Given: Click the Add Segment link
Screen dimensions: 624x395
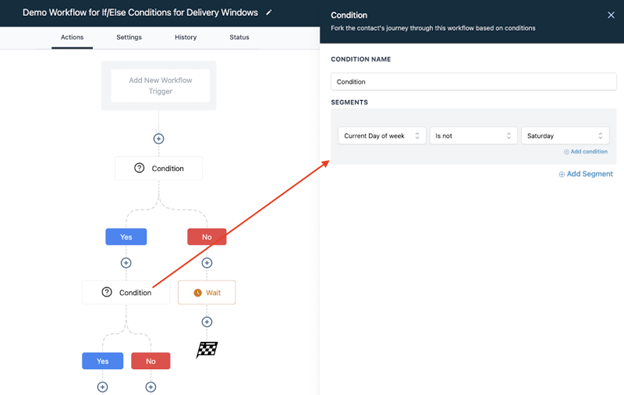Looking at the screenshot, I should [x=586, y=174].
